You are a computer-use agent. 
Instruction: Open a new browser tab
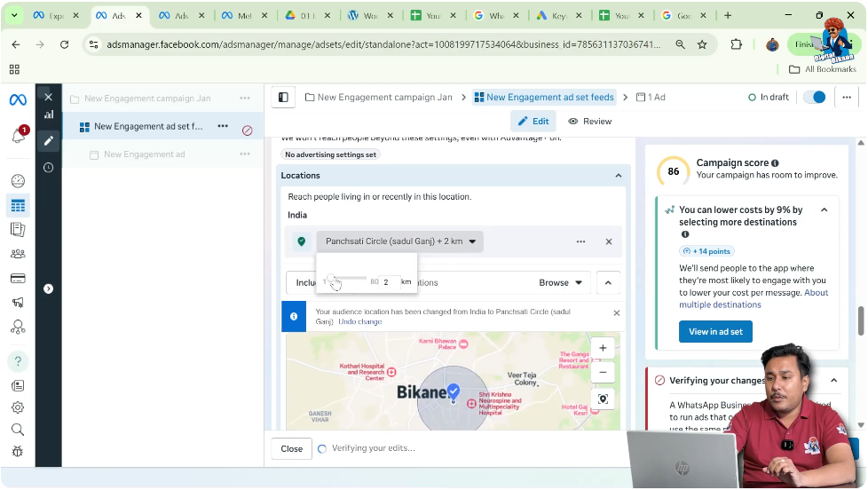tap(728, 15)
